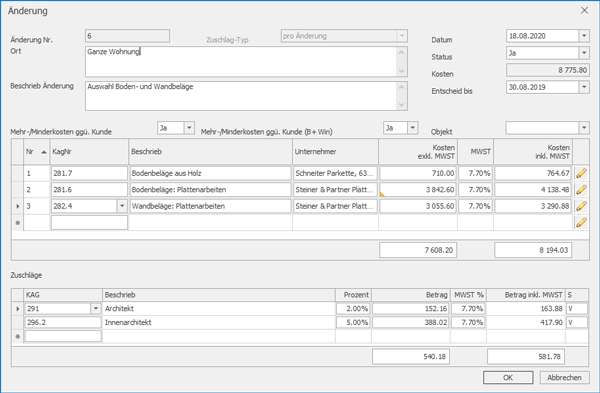
Task: Select the inkl. MWST cell 4 138.48
Action: [533, 190]
